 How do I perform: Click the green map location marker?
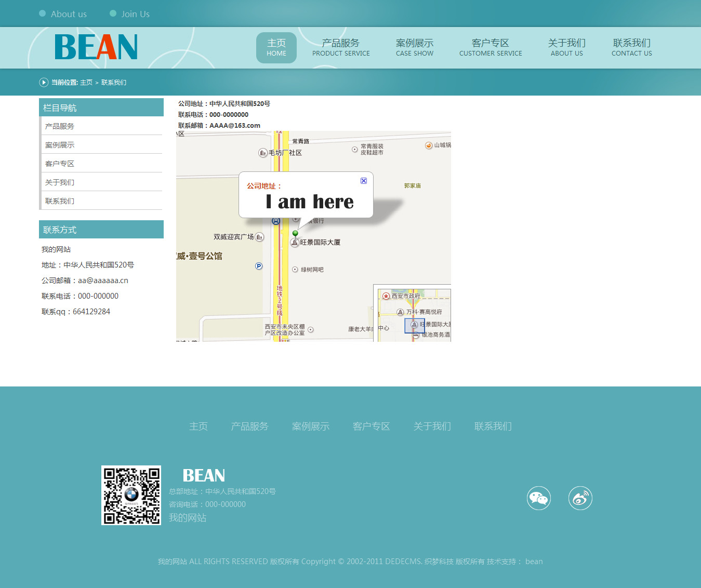pyautogui.click(x=295, y=234)
